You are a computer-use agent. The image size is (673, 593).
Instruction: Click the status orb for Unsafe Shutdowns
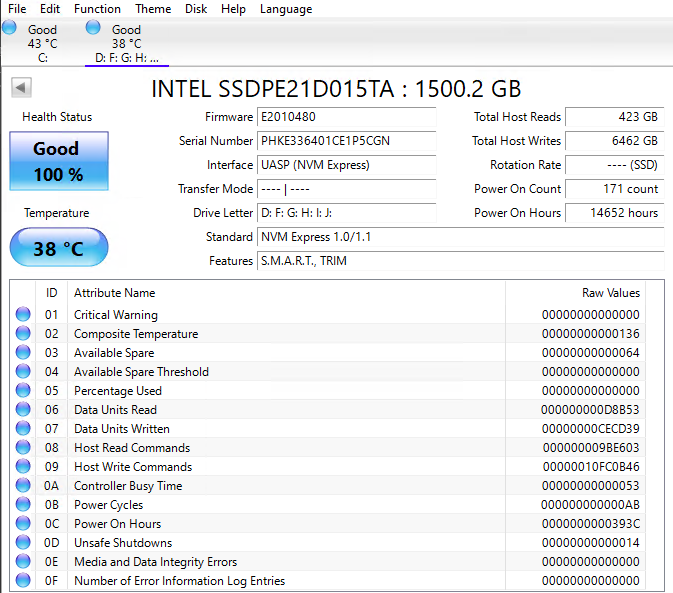(x=23, y=542)
